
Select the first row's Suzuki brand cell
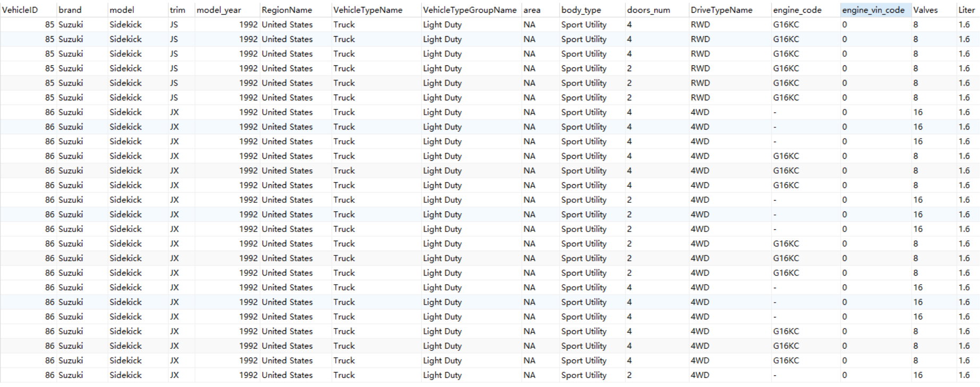pos(71,25)
